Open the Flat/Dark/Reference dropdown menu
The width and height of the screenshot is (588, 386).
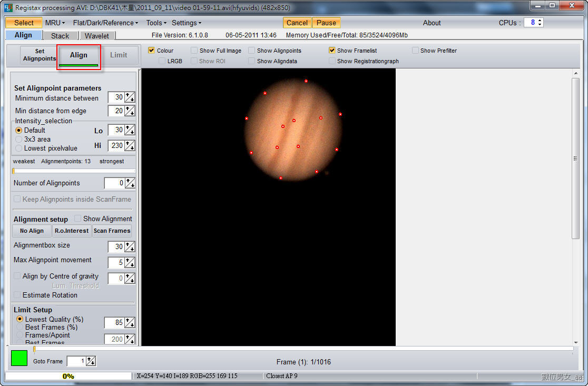tap(105, 23)
